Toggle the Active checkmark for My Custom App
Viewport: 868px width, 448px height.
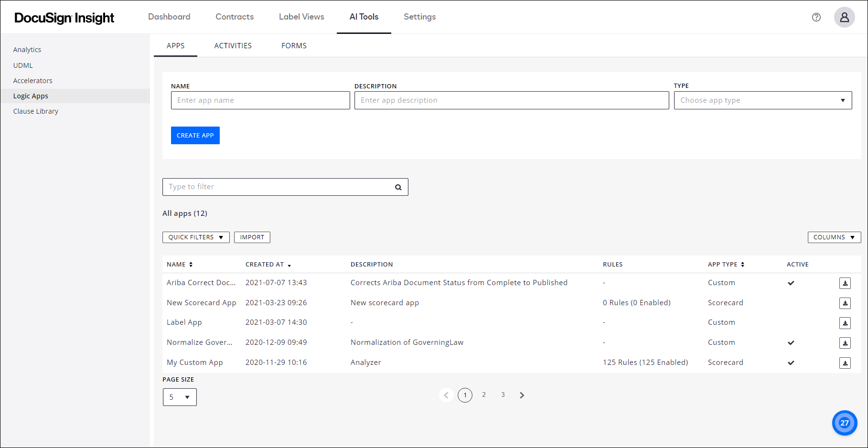click(791, 363)
